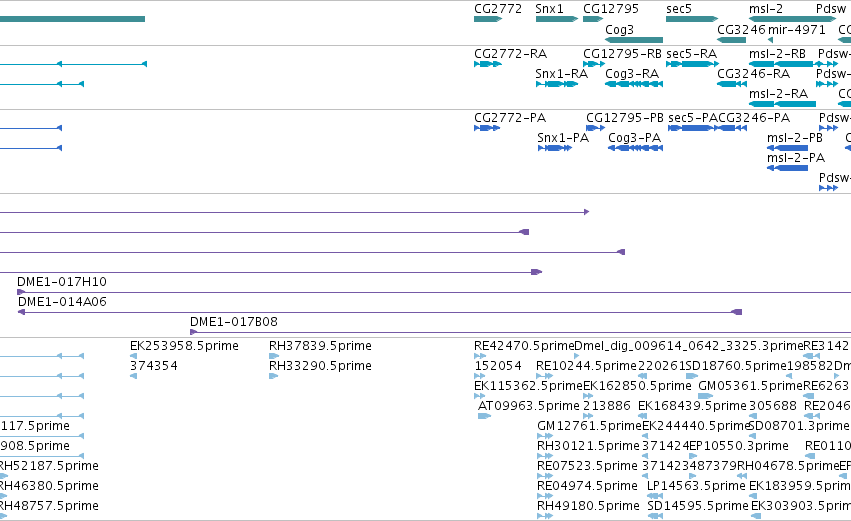This screenshot has height=521, width=851.
Task: Click the SD18760.5prime EST label
Action: click(735, 366)
